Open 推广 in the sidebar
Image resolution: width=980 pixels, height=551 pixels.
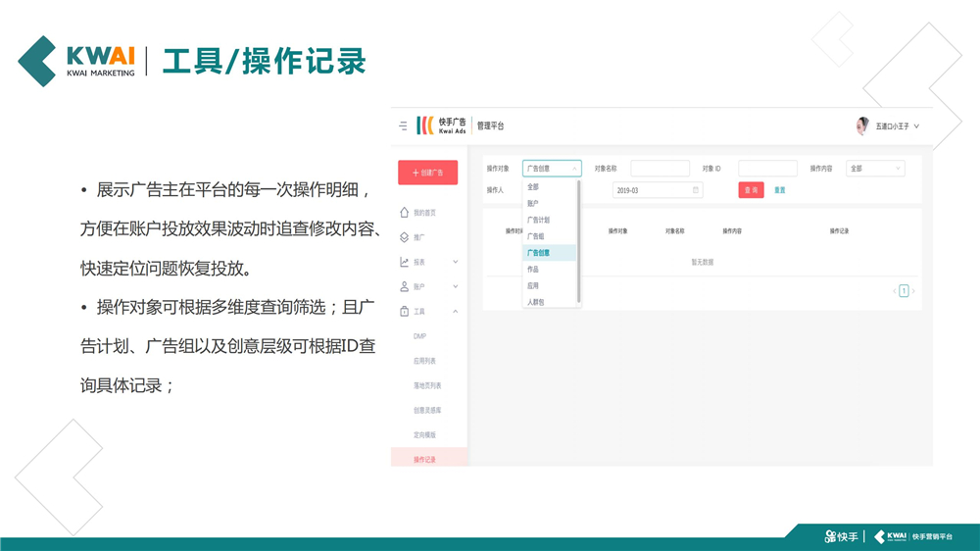(x=419, y=237)
